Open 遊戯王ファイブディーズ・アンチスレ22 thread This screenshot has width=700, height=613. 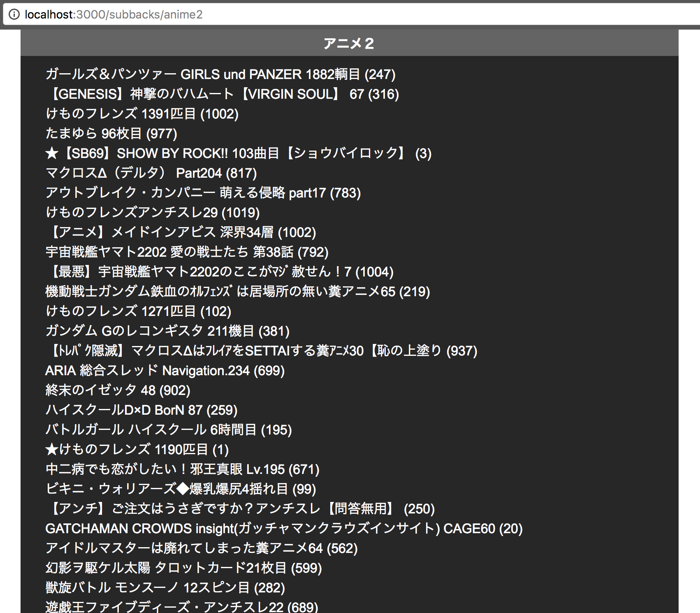click(182, 606)
